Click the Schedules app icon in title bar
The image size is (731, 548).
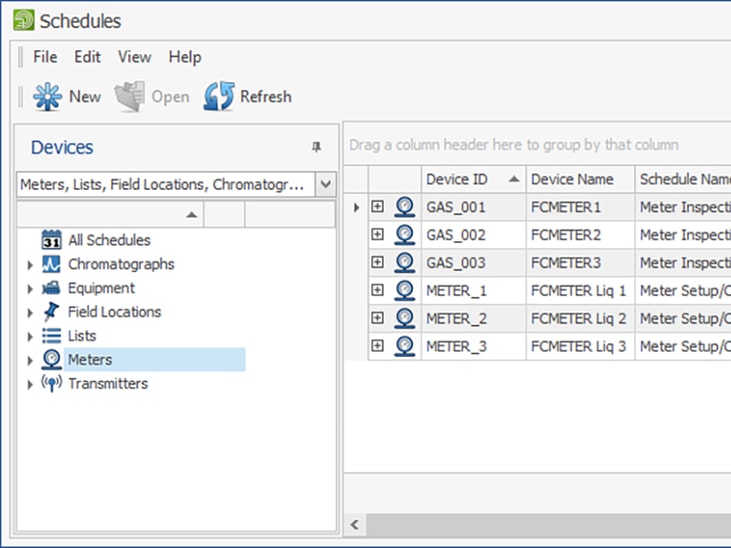[x=23, y=21]
